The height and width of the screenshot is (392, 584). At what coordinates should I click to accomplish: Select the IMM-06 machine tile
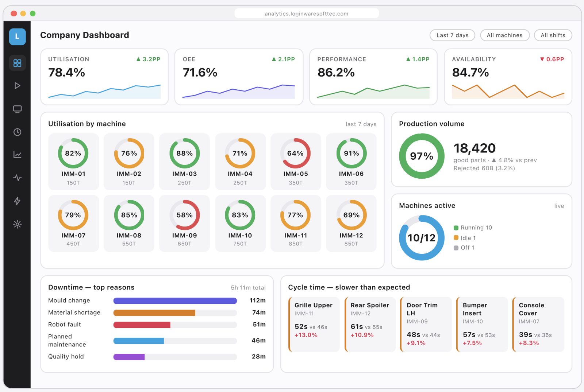coord(351,162)
